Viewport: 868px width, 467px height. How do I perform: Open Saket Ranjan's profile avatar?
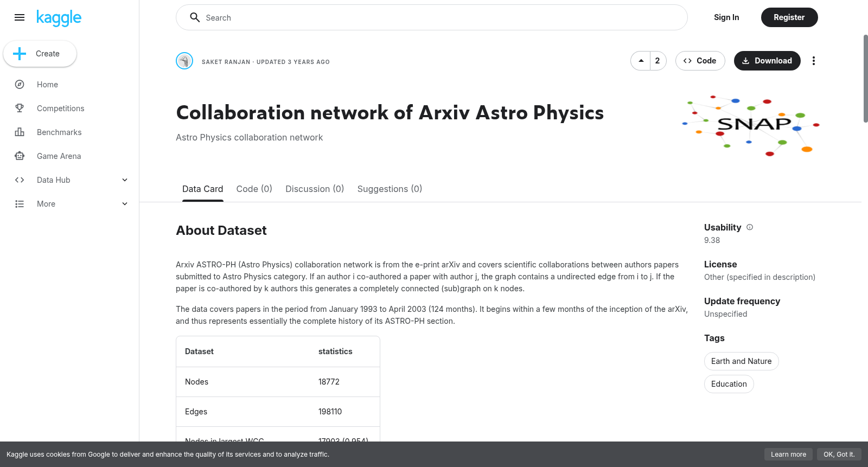click(x=184, y=61)
